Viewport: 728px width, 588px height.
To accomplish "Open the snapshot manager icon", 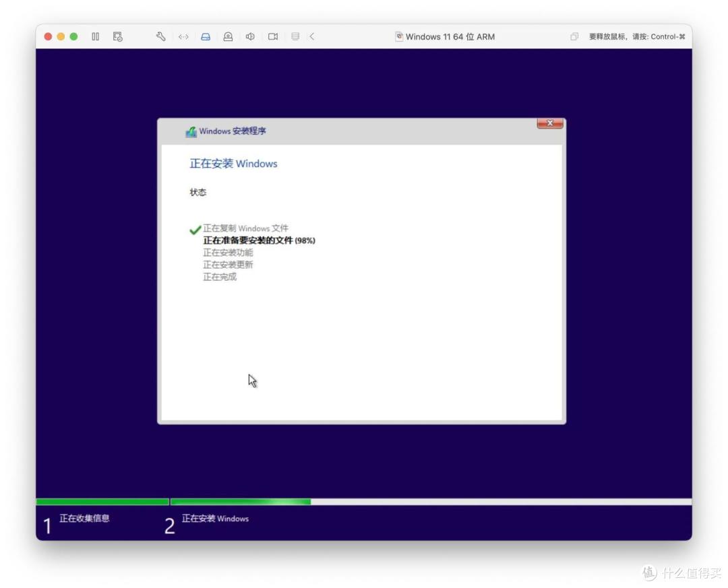I will (118, 36).
